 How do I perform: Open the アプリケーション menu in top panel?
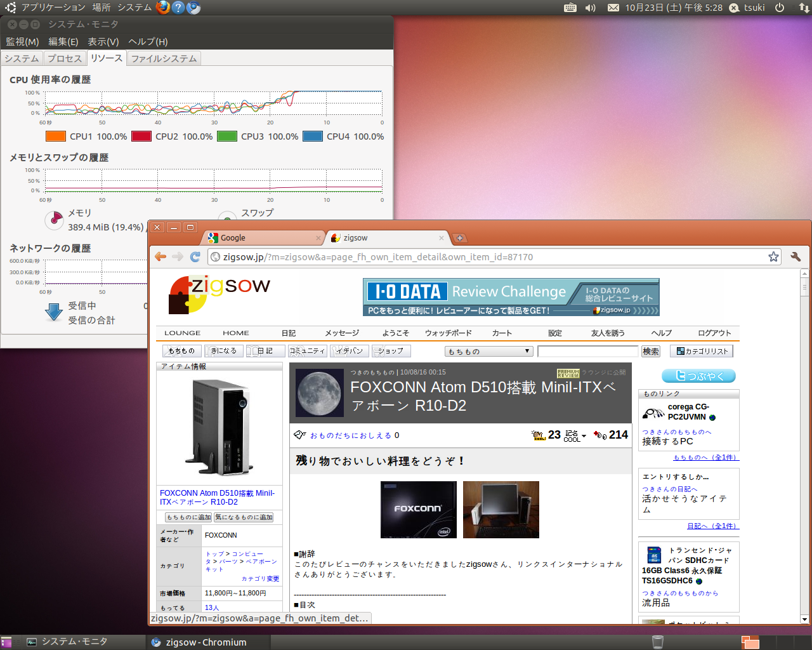(x=53, y=8)
